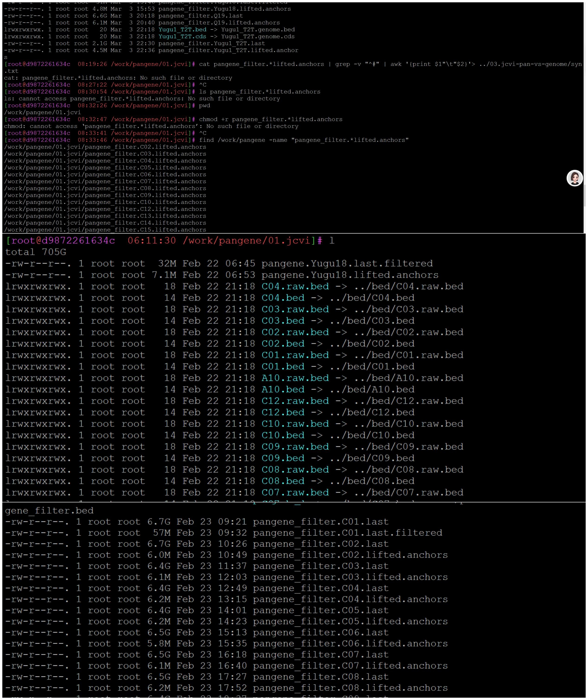This screenshot has width=588, height=700.
Task: Click find result pangene_filter.C09.lifted.anchors path
Action: click(x=105, y=195)
